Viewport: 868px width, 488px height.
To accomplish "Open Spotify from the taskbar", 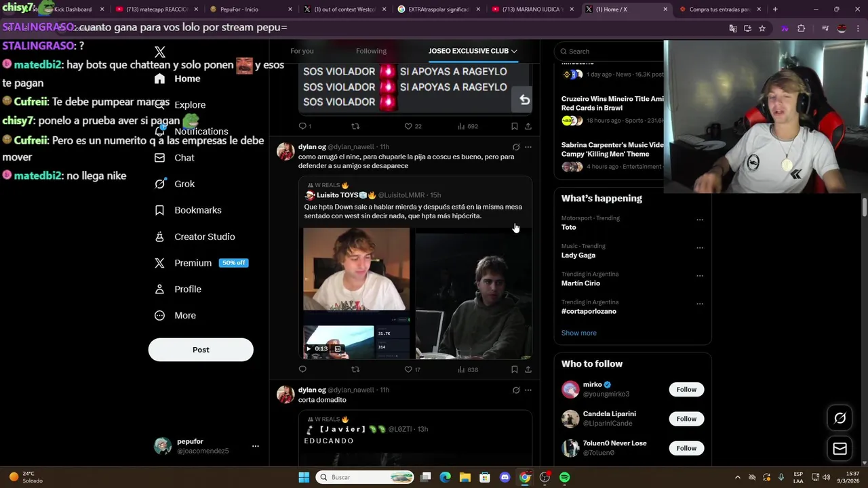I will [565, 477].
